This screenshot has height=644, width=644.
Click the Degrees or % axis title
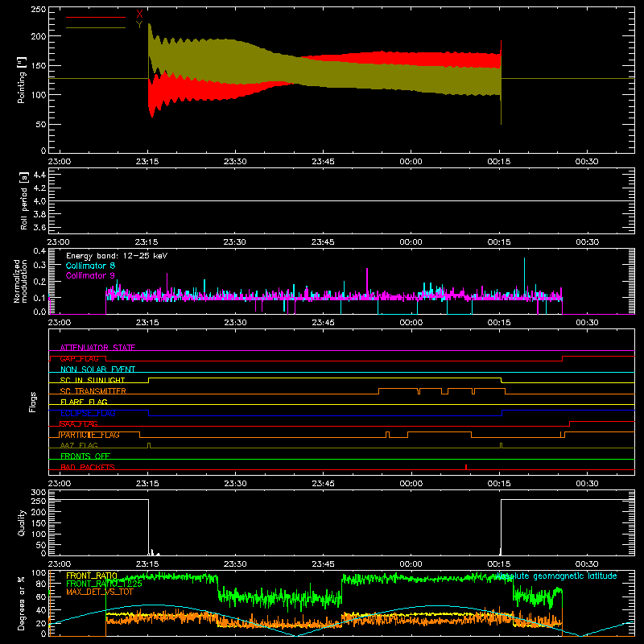tap(22, 603)
